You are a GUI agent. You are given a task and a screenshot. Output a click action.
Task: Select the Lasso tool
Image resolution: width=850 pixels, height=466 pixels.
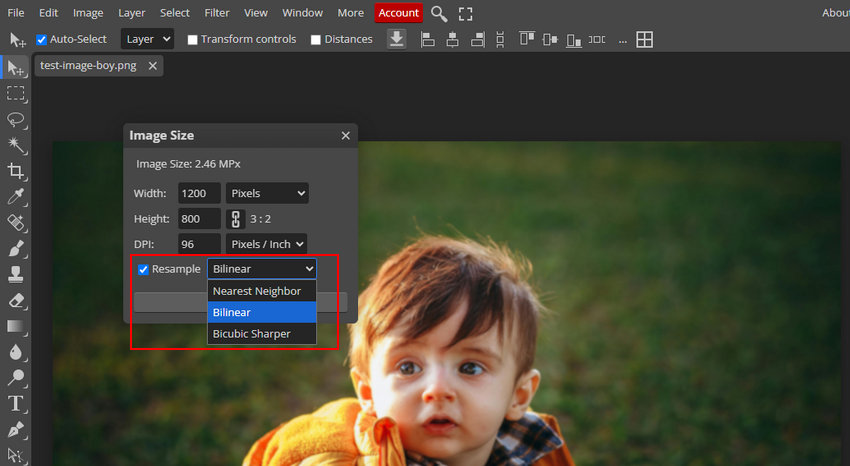(x=16, y=119)
